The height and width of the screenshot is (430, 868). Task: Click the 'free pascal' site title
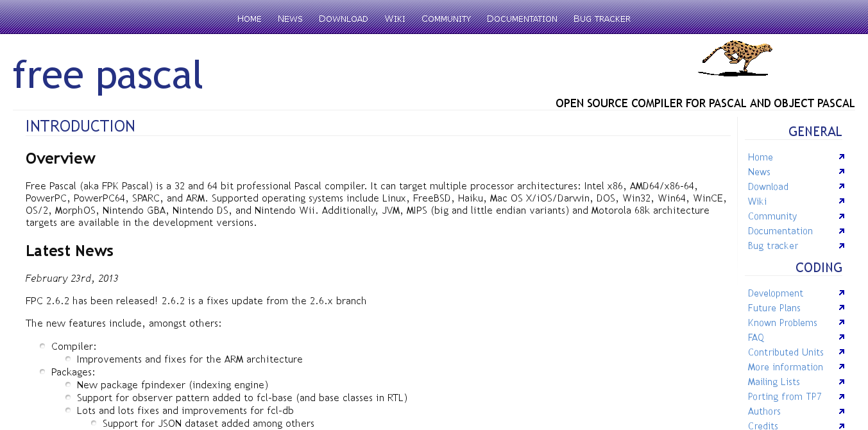(x=108, y=76)
